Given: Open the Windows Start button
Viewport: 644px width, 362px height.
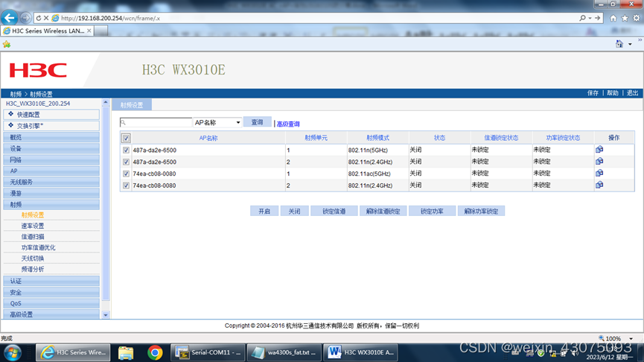Looking at the screenshot, I should tap(13, 352).
